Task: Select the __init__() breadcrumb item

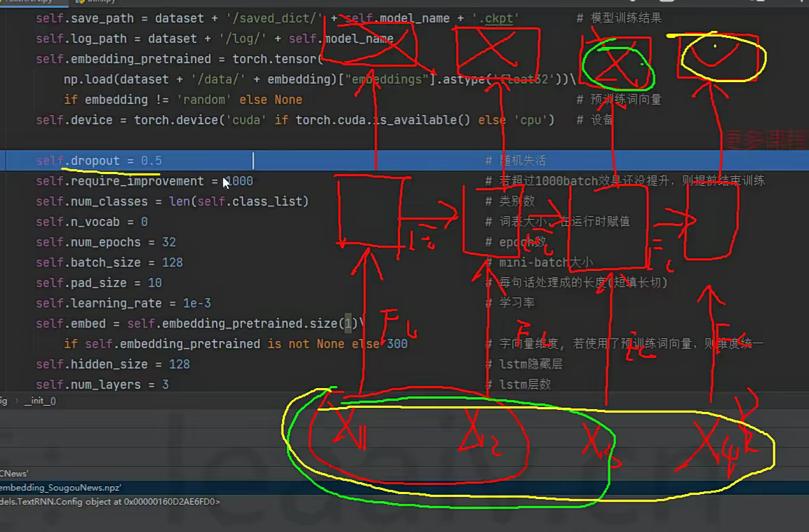Action: pyautogui.click(x=40, y=401)
